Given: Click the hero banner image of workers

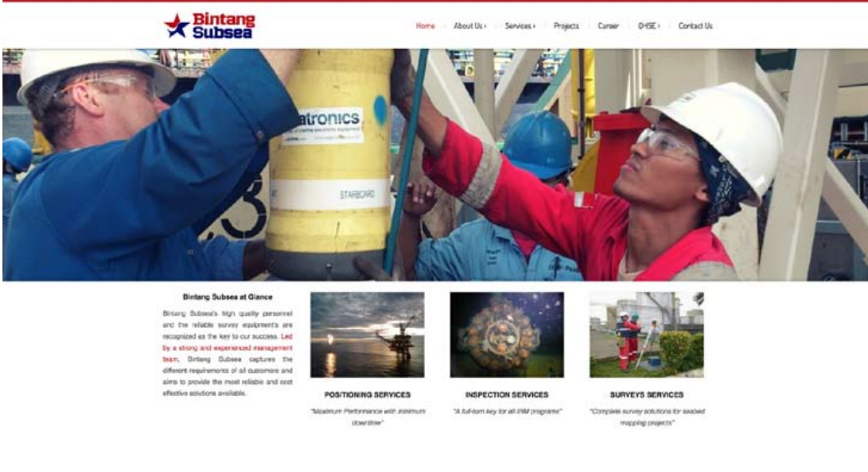Looking at the screenshot, I should (435, 164).
